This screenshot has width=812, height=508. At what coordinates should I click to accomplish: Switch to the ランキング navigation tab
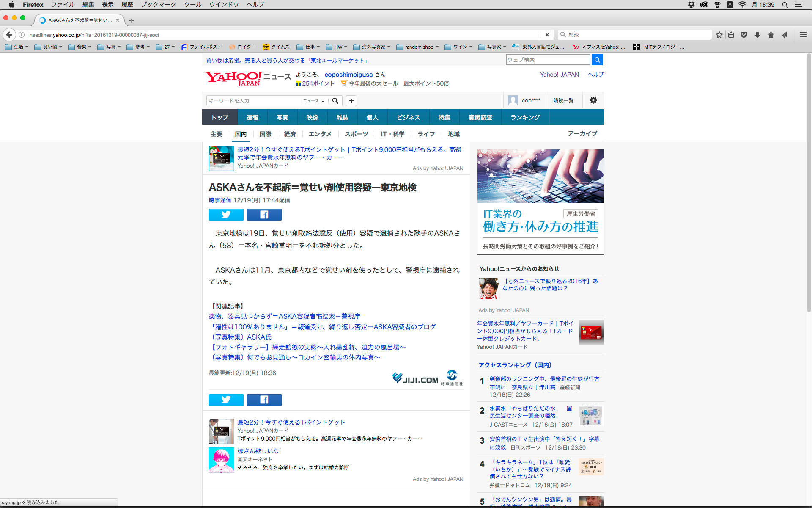tap(525, 117)
